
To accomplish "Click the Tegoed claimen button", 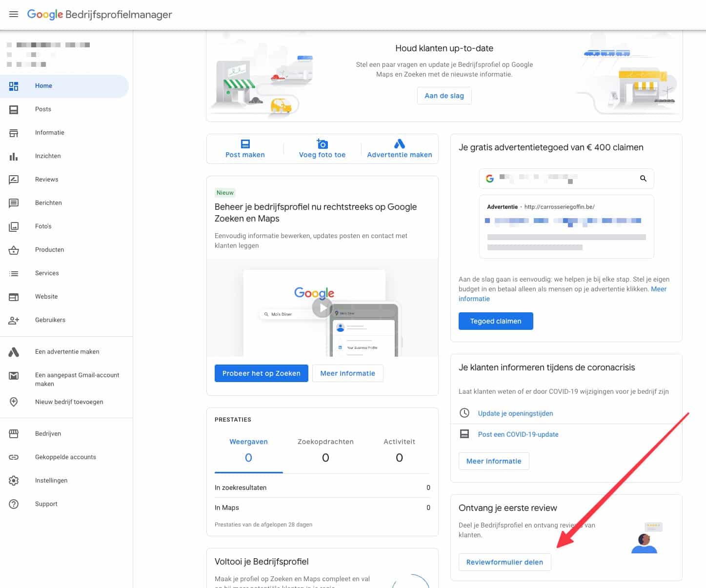I will pyautogui.click(x=496, y=321).
